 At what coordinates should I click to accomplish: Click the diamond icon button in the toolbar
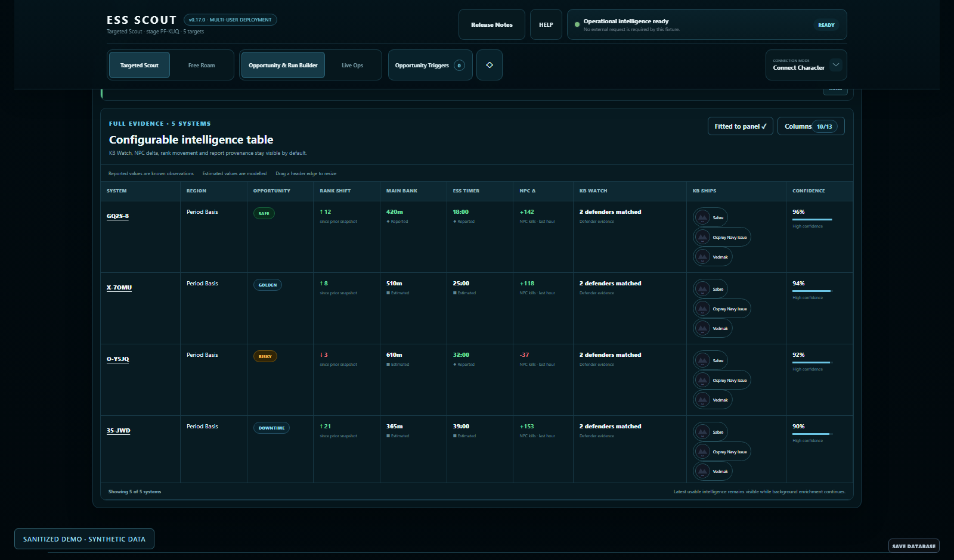tap(490, 65)
